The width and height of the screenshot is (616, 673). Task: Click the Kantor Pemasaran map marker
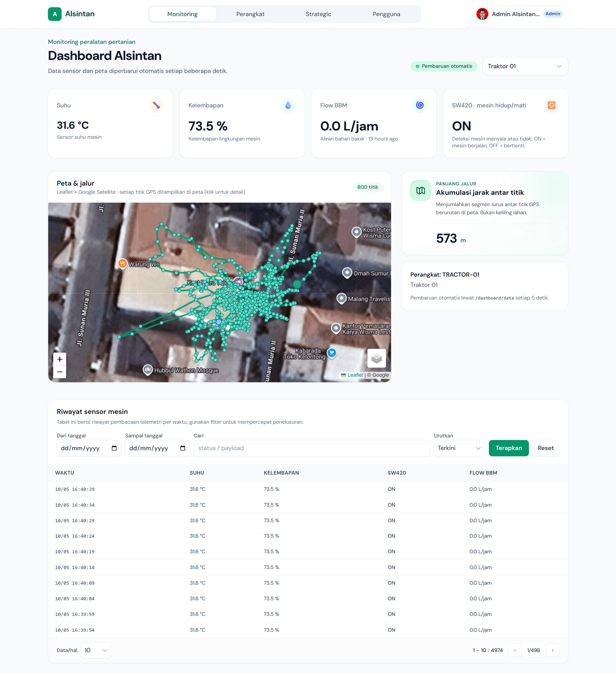(x=336, y=328)
